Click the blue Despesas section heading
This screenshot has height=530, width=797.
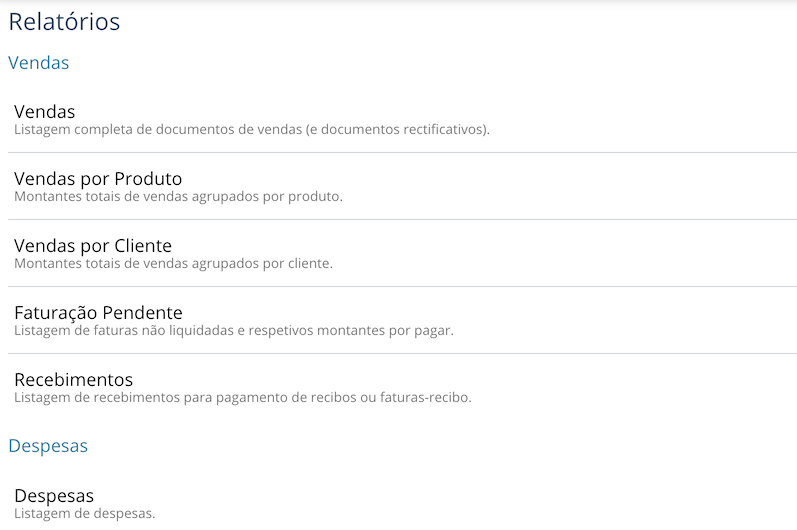(x=48, y=446)
